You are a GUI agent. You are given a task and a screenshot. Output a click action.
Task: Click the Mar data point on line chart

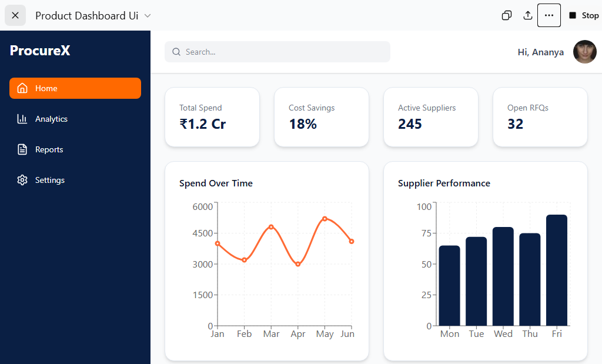point(271,227)
